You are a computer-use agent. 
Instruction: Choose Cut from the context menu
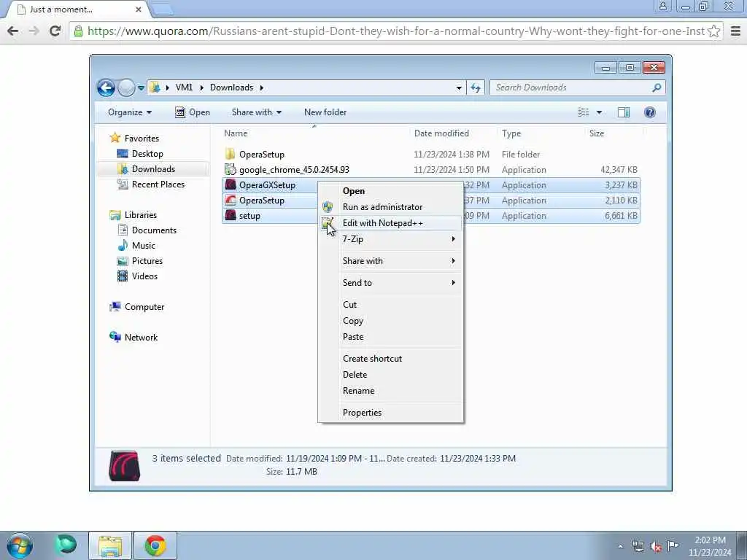tap(390, 305)
